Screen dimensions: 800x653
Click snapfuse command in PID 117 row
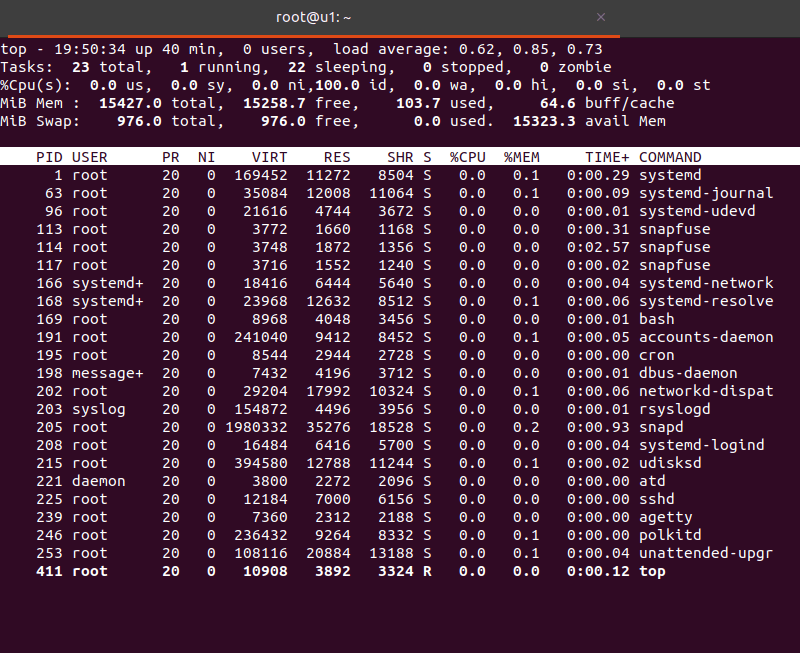tap(674, 265)
